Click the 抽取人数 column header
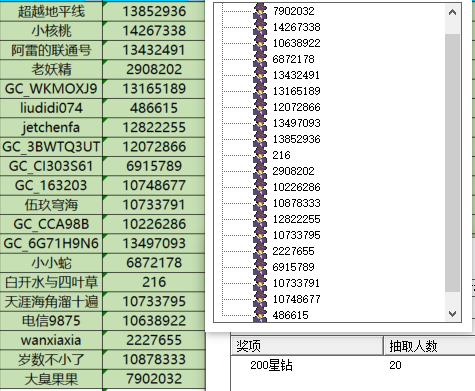Image resolution: width=475 pixels, height=391 pixels. click(429, 346)
